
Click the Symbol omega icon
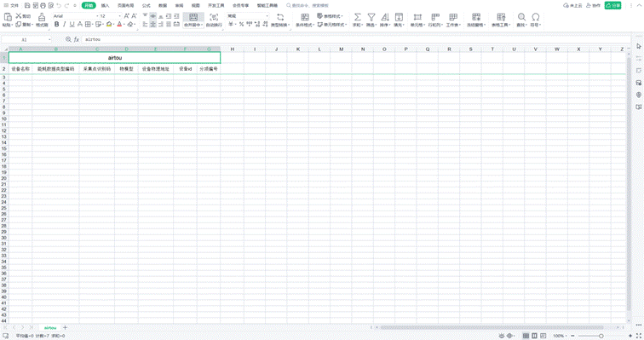[535, 17]
